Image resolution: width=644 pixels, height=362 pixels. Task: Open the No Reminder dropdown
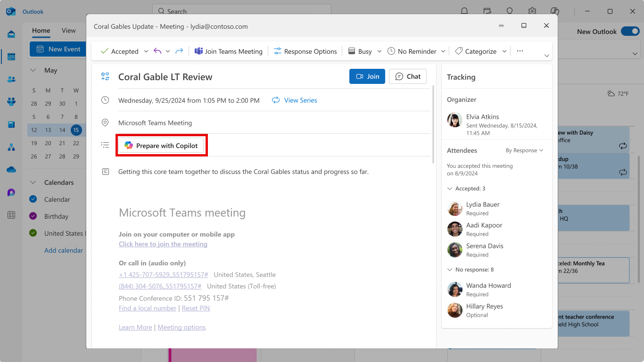[443, 51]
